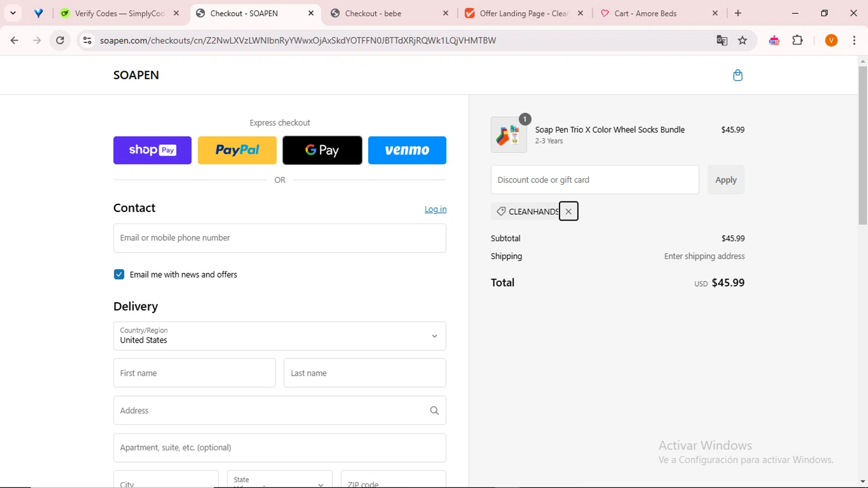868x488 pixels.
Task: Uncheck Email me with news and offers
Action: click(119, 274)
